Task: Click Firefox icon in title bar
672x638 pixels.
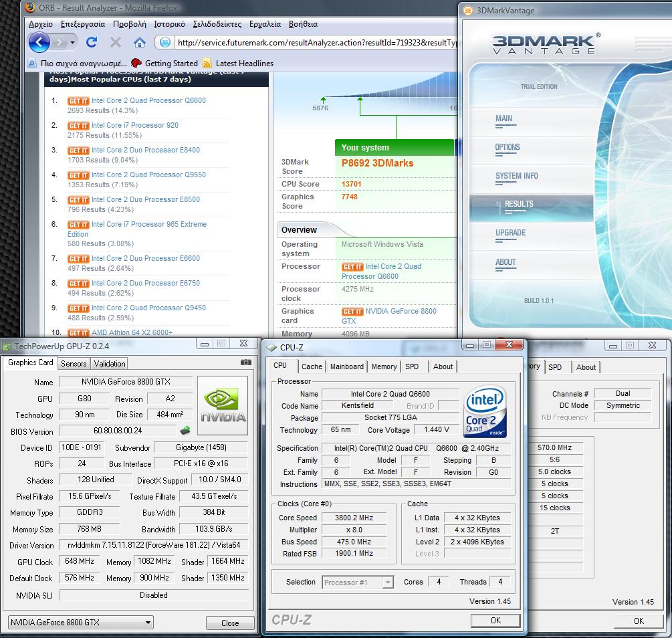Action: [x=30, y=7]
